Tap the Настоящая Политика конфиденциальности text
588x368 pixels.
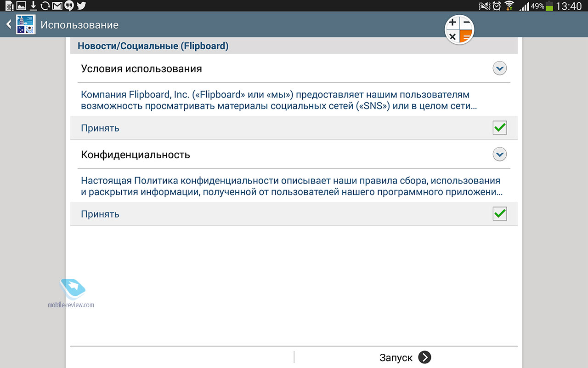point(292,186)
